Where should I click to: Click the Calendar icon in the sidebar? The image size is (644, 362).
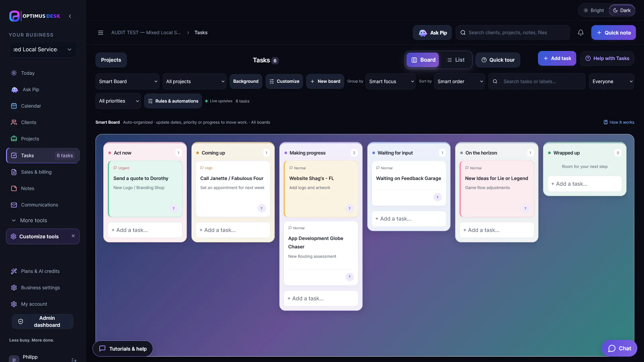tap(14, 106)
